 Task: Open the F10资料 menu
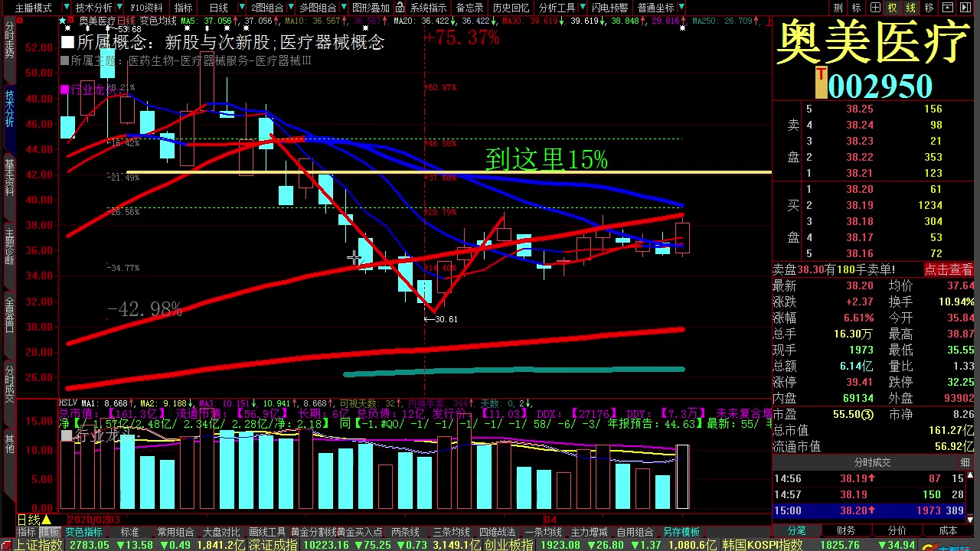click(147, 8)
